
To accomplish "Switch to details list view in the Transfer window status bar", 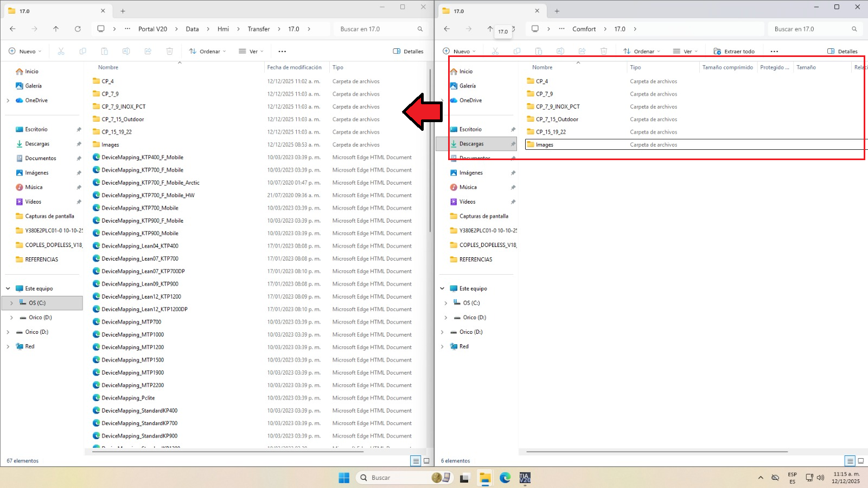I will 416,461.
